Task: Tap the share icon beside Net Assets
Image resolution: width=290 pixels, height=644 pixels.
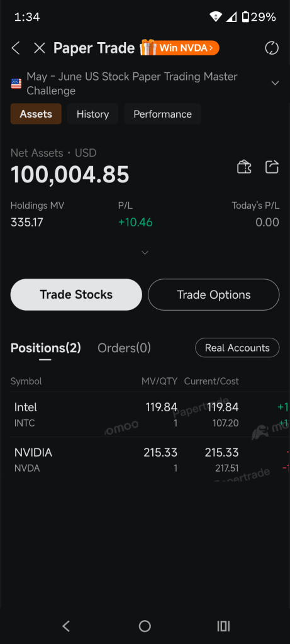Action: (272, 167)
